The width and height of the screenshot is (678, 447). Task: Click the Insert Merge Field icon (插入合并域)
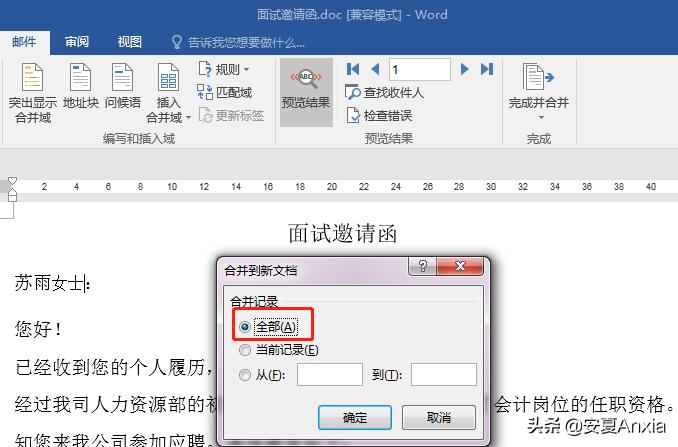pos(168,77)
